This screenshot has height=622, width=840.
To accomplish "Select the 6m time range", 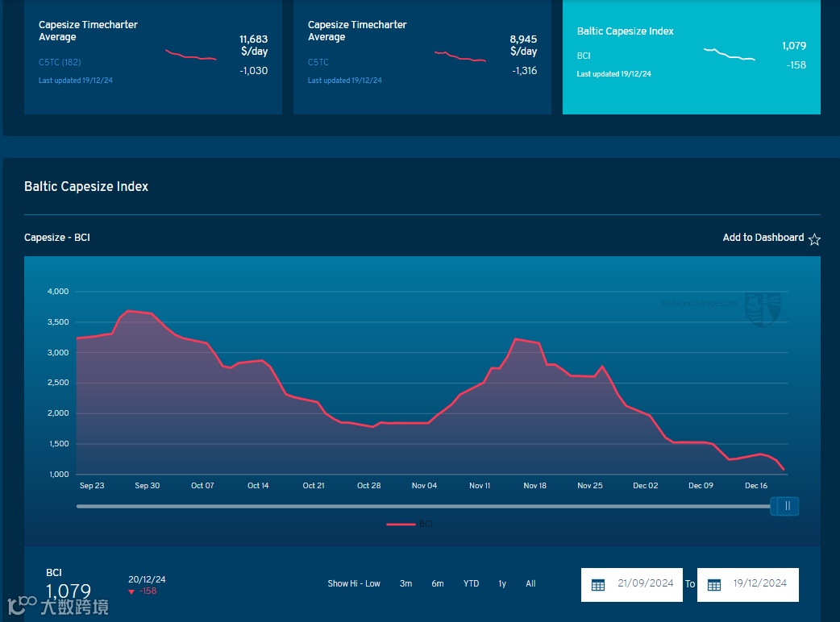I will point(438,583).
